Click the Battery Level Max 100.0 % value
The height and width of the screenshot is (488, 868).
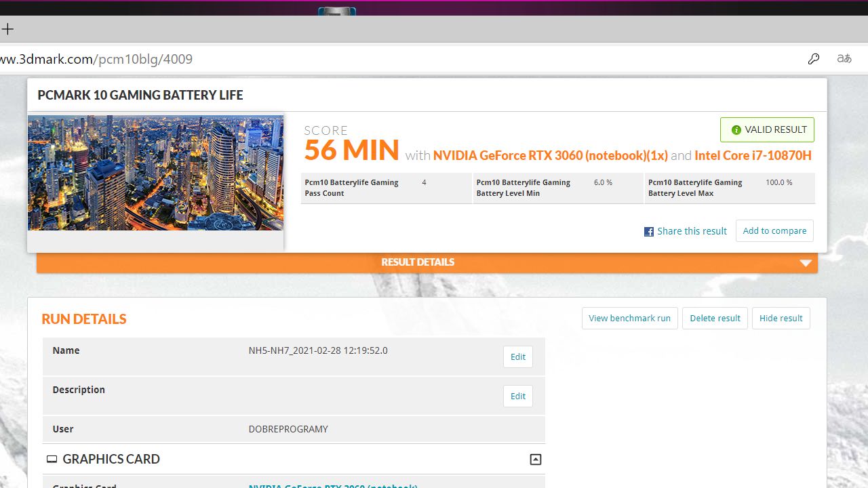tap(778, 182)
